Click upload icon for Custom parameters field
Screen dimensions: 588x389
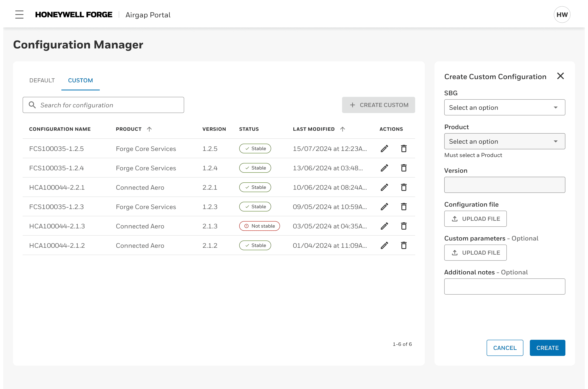point(455,252)
